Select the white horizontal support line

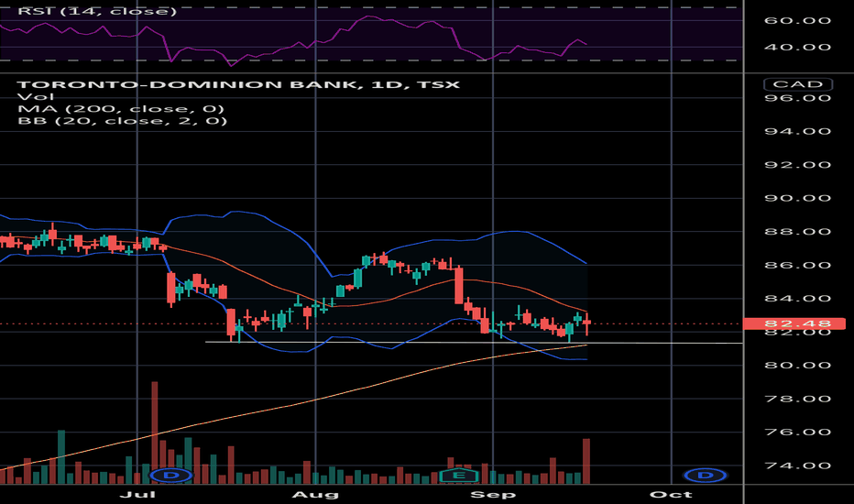pos(474,342)
